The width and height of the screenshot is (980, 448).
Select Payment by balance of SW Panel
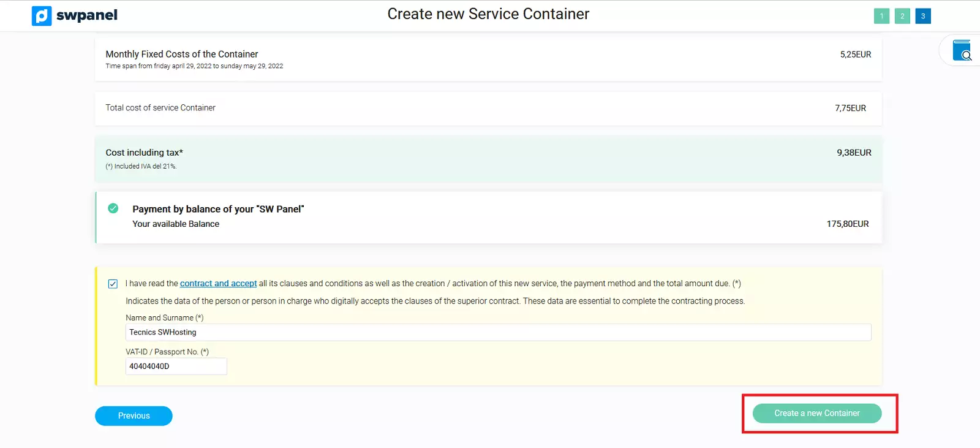point(218,209)
